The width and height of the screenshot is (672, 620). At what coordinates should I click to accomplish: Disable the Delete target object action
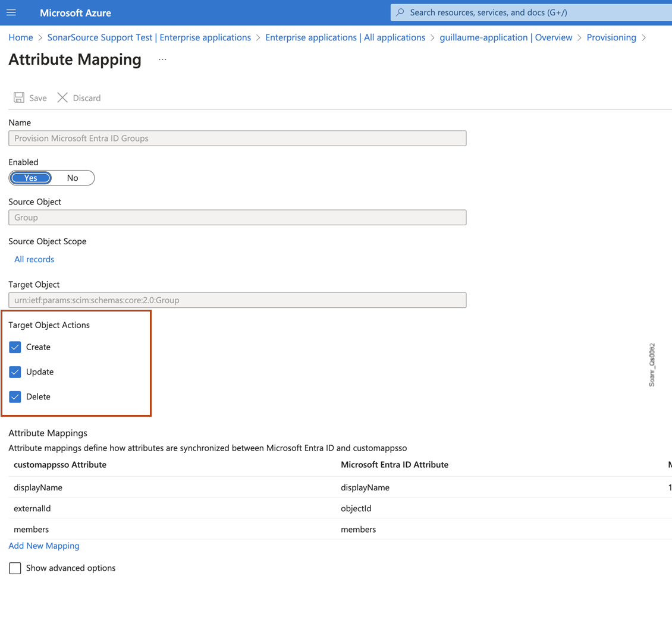15,396
